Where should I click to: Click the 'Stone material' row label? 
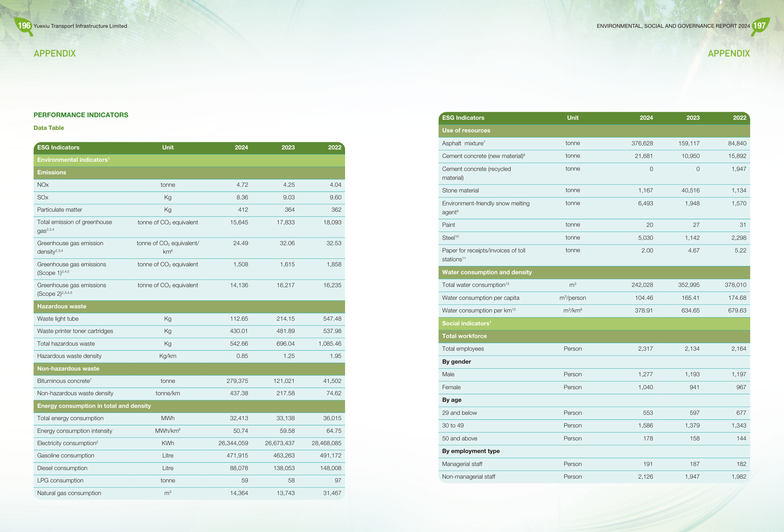(460, 190)
